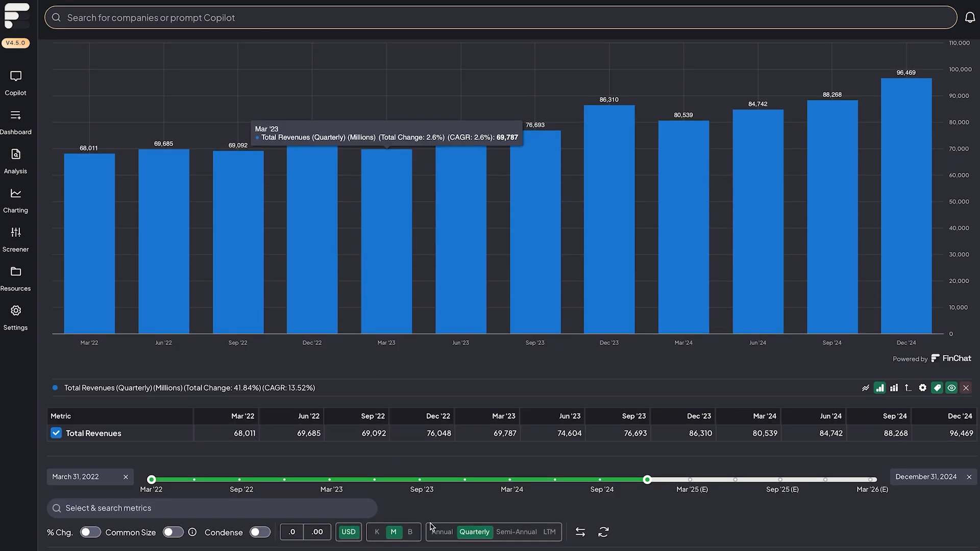
Task: Enable the % Chg. toggle
Action: [x=90, y=532]
